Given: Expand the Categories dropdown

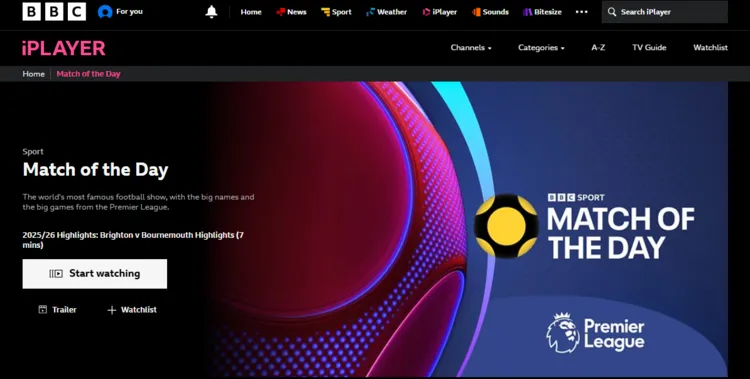Looking at the screenshot, I should pyautogui.click(x=541, y=47).
